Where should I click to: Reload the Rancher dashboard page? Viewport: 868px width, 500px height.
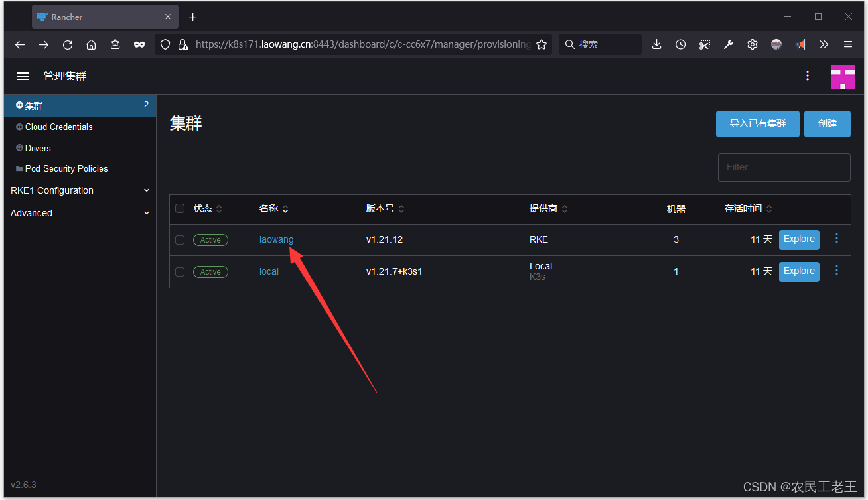coord(67,44)
